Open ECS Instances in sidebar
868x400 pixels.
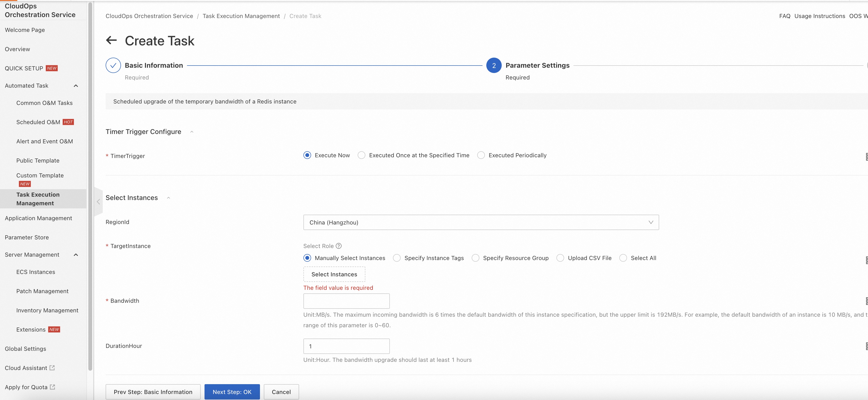[x=36, y=272]
